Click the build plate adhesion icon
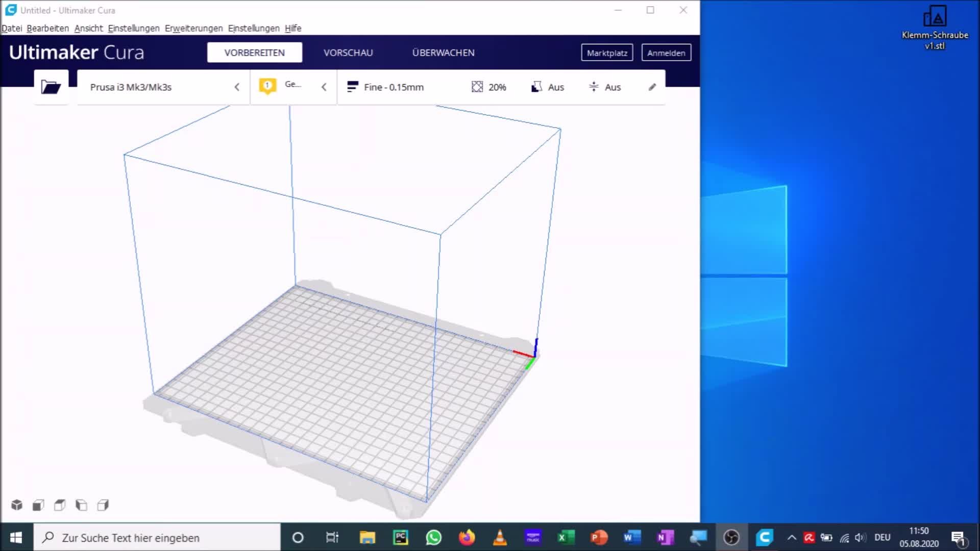The image size is (980, 551). coord(594,87)
